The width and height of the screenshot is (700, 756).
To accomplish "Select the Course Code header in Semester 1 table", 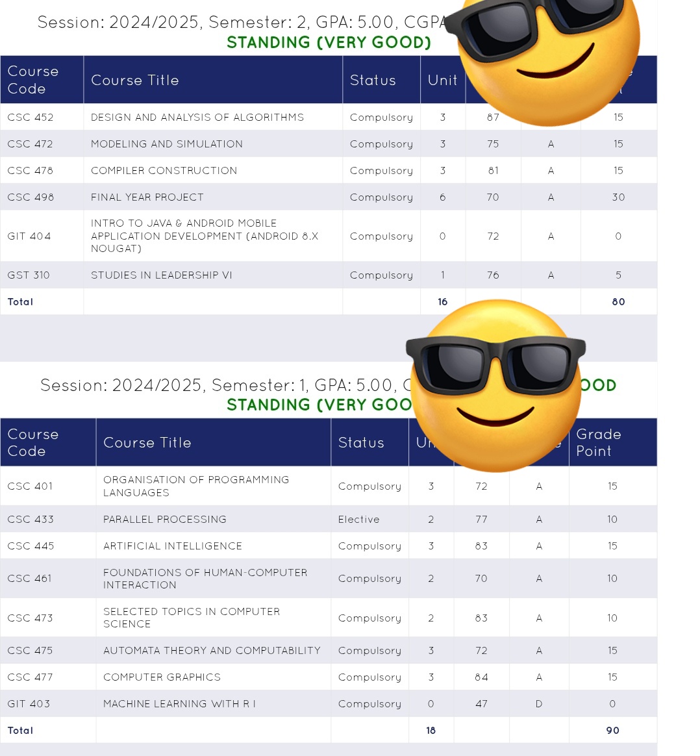I will tap(32, 442).
